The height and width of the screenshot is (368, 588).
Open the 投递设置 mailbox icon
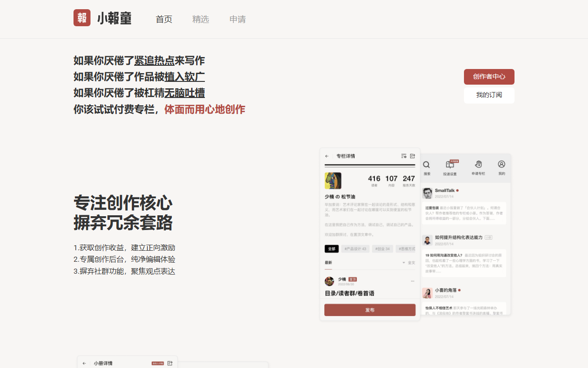click(x=450, y=165)
